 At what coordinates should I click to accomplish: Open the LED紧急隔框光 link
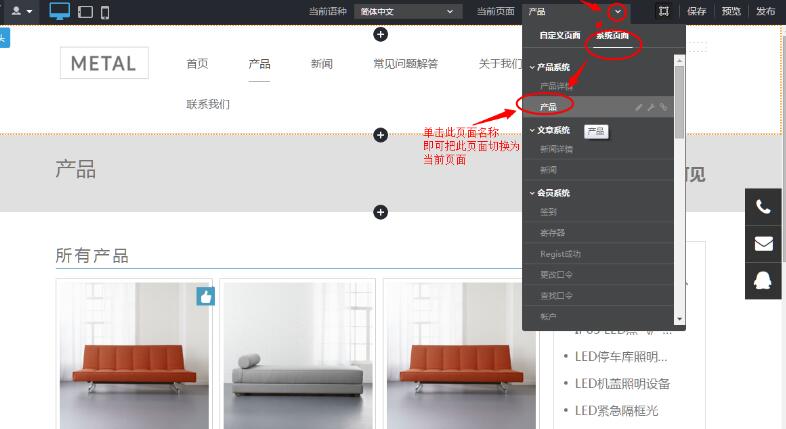pyautogui.click(x=616, y=411)
